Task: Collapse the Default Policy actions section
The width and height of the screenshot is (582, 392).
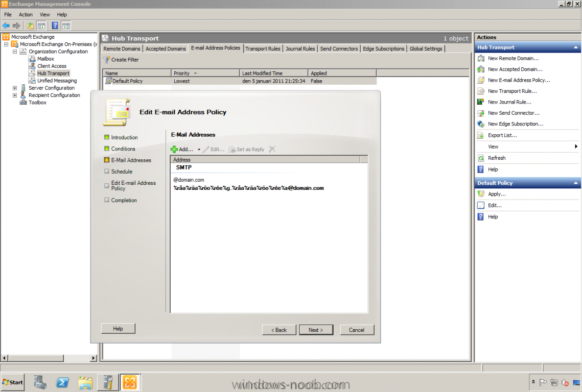Action: click(576, 183)
